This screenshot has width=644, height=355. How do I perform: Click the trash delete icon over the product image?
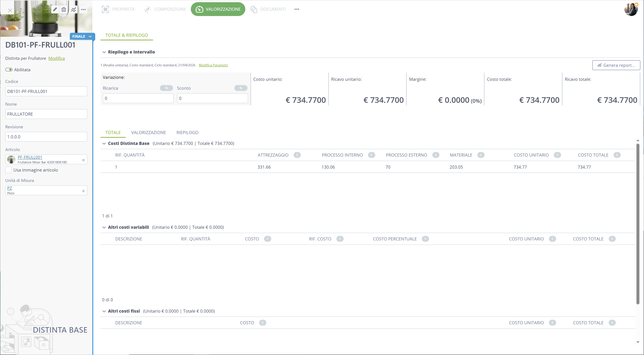click(64, 10)
